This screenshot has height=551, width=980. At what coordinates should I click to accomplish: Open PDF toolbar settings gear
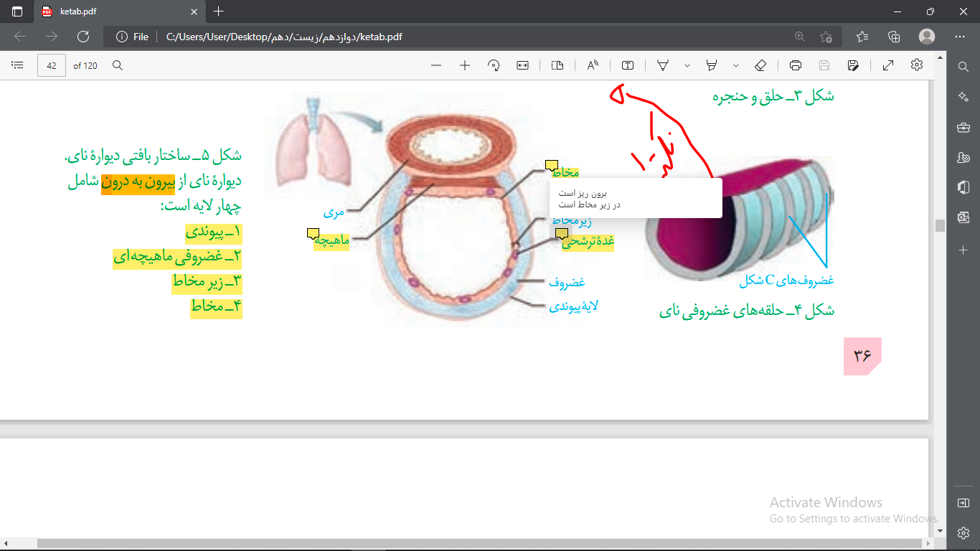pos(917,65)
